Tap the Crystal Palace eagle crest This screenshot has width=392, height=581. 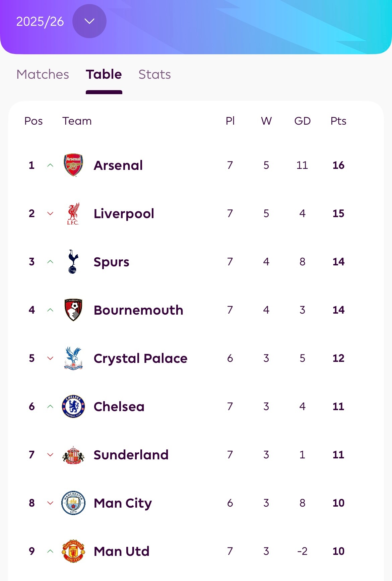73,358
